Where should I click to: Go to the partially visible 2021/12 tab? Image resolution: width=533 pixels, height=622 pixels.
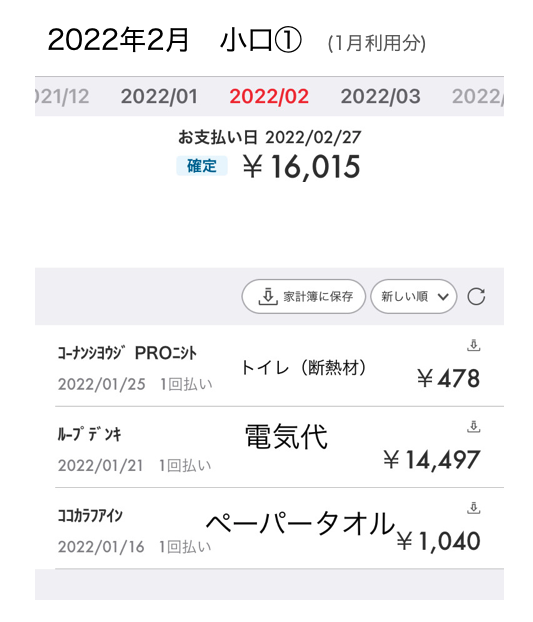(62, 96)
